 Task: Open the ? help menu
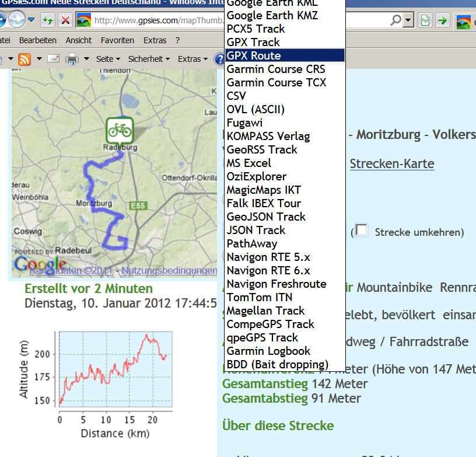point(177,40)
